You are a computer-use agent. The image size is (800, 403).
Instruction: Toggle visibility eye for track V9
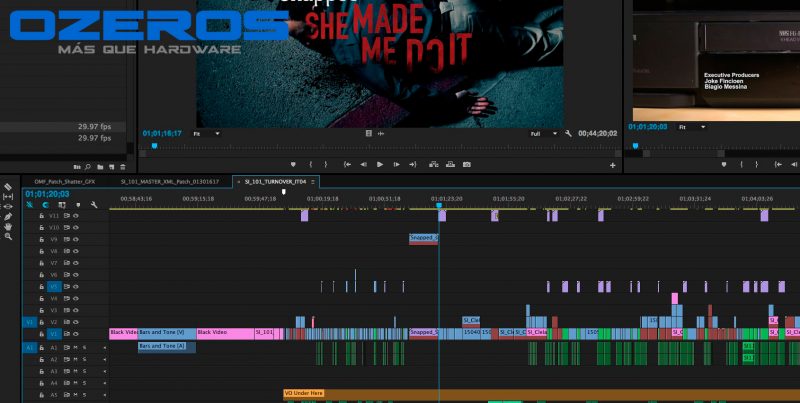point(76,239)
